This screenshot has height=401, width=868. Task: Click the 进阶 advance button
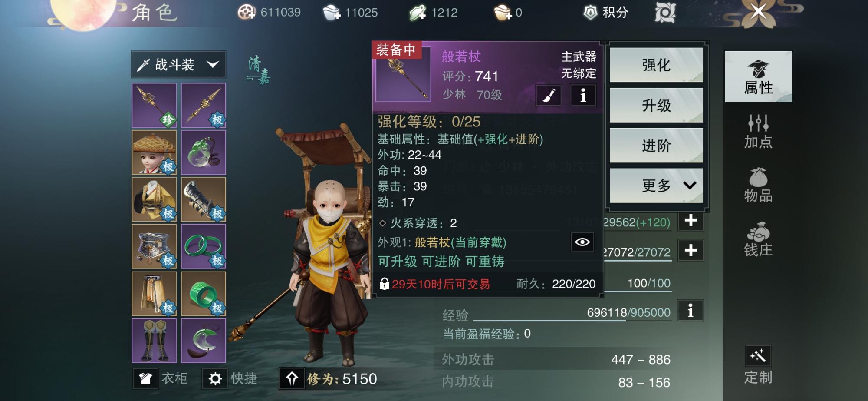(656, 146)
